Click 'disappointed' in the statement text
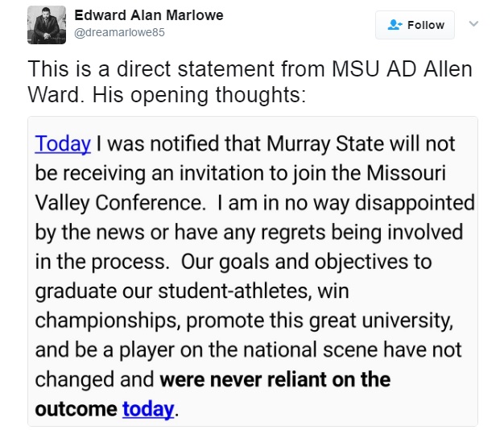Image resolution: width=504 pixels, height=430 pixels. click(415, 203)
